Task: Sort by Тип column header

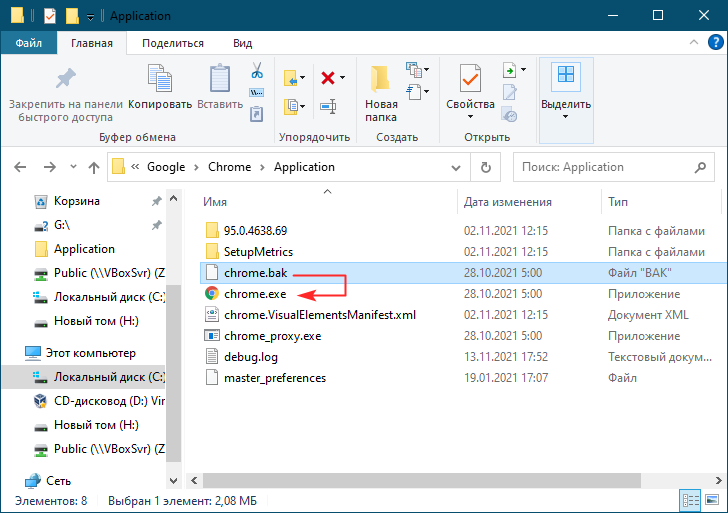Action: click(618, 202)
